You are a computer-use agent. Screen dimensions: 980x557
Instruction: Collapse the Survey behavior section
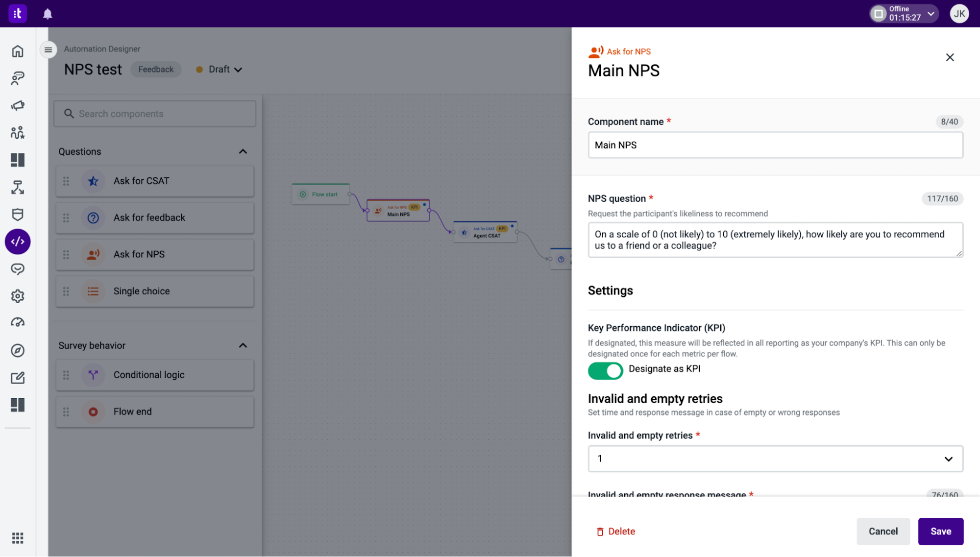pos(243,346)
